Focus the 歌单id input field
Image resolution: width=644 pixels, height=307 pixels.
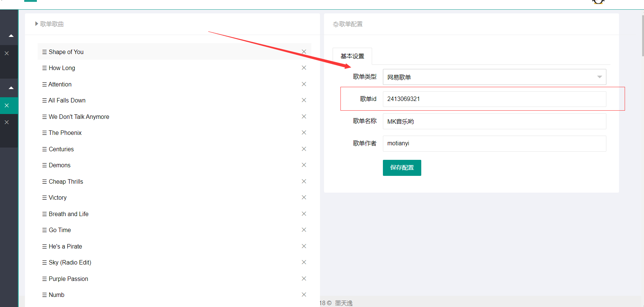click(494, 99)
